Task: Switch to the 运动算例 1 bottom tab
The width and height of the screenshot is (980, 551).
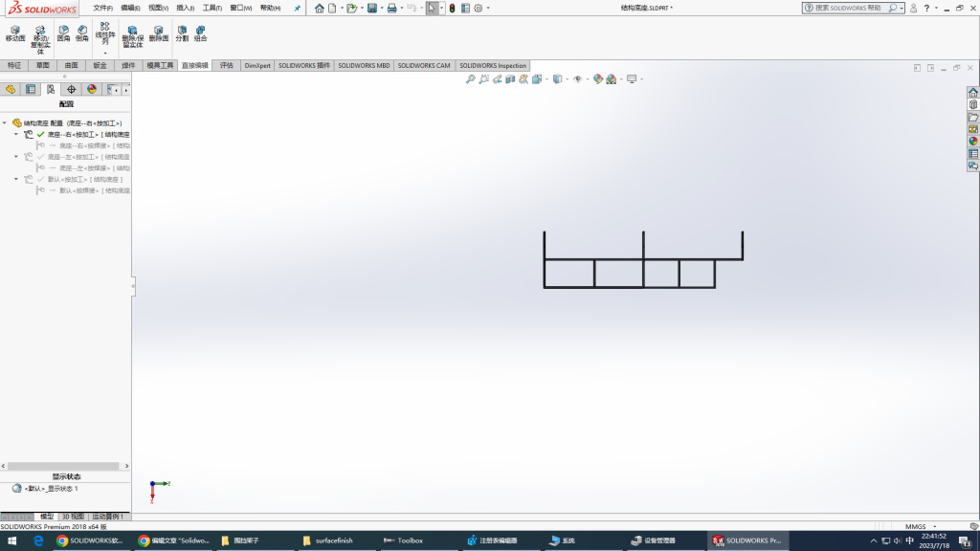Action: pos(107,517)
